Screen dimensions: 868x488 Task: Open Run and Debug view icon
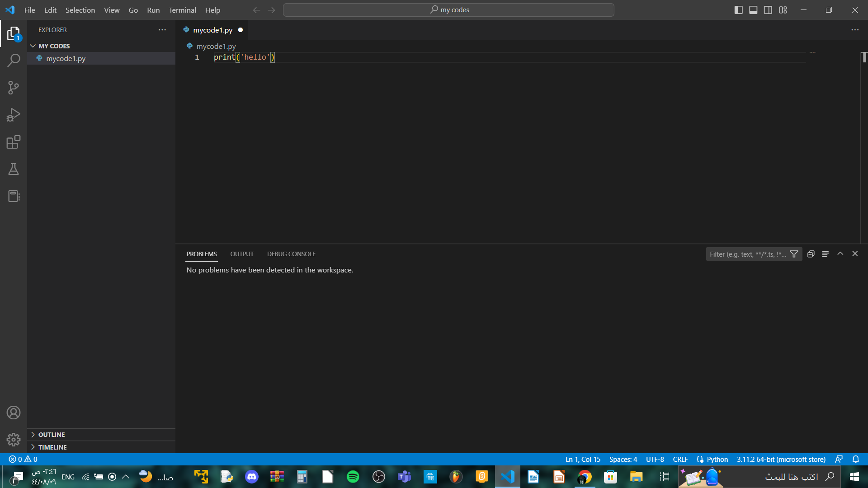(14, 115)
